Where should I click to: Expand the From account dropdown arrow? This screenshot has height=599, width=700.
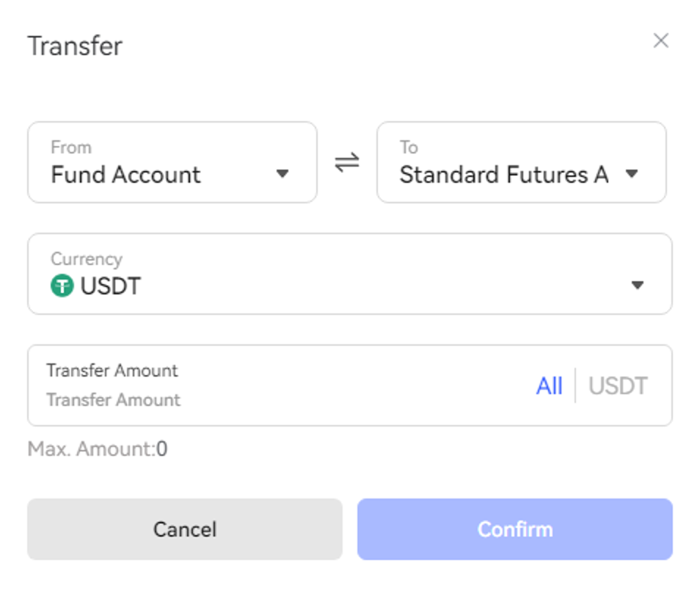point(282,175)
